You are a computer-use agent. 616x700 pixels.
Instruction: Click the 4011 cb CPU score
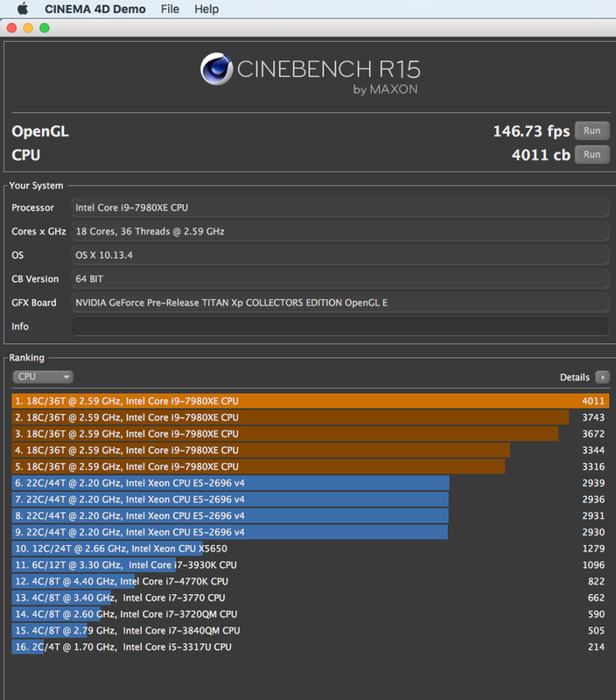pos(541,155)
